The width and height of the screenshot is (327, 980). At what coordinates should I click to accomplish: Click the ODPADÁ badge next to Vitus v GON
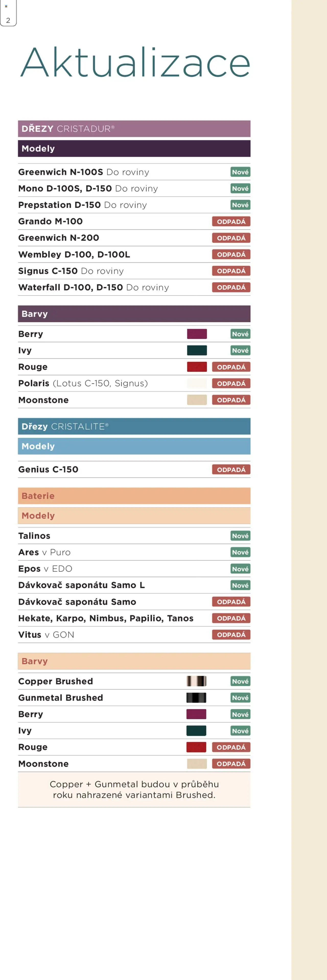click(231, 635)
